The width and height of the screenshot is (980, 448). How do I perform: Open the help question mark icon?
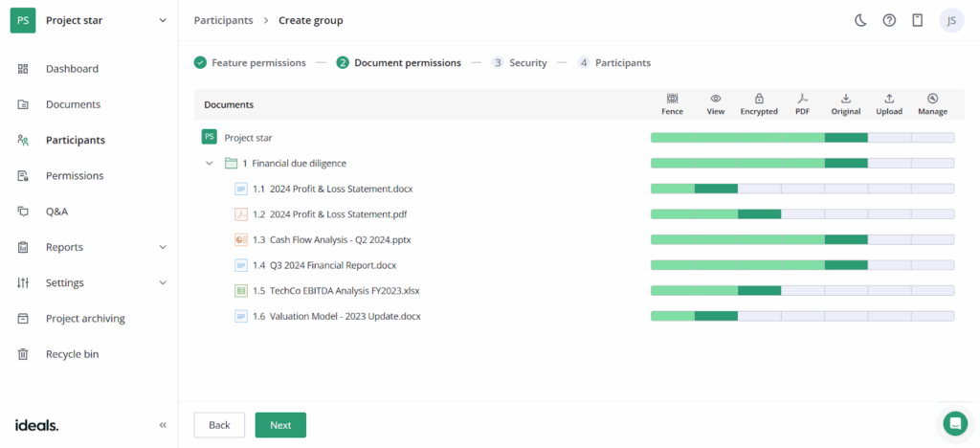889,20
